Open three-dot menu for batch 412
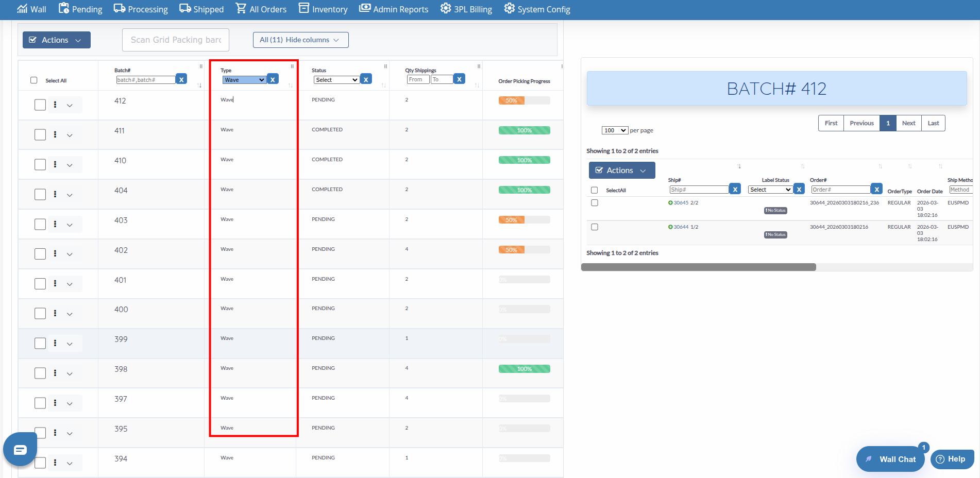980x478 pixels. [x=55, y=105]
